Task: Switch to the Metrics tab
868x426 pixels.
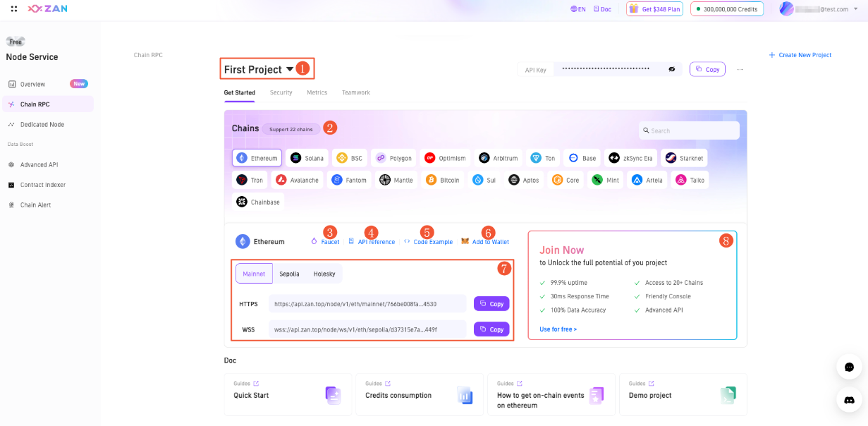Action: tap(317, 92)
